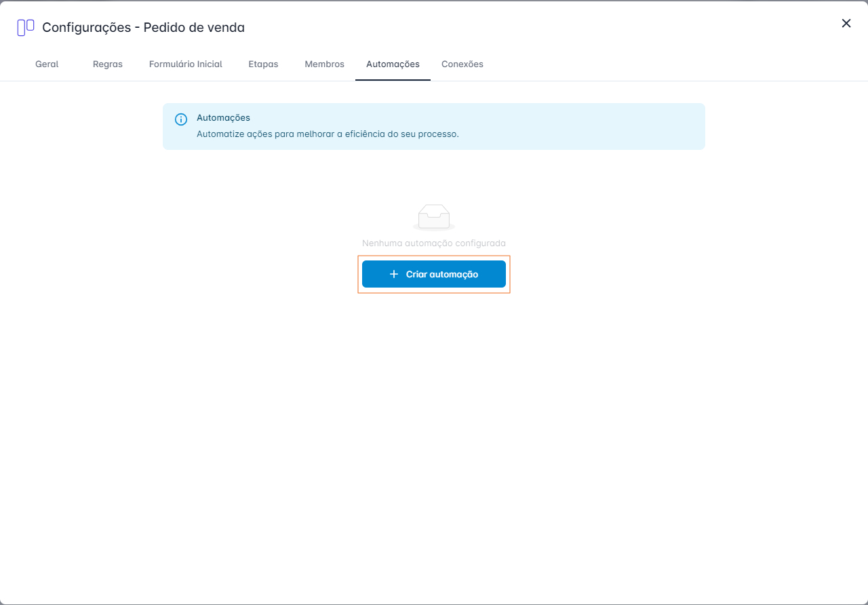Select the Automações tab
This screenshot has width=868, height=605.
[393, 64]
